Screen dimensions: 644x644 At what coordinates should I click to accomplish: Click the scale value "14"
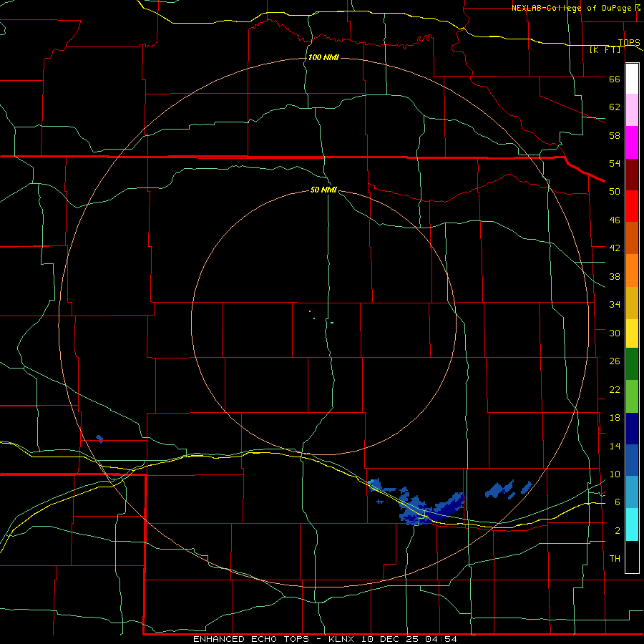615,446
